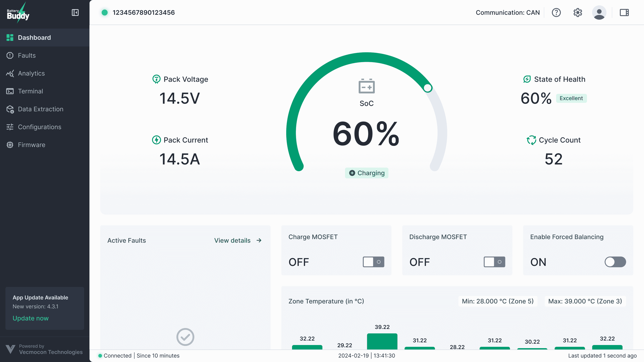Collapse the left sidebar panel icon
Viewport: 644px width, 362px height.
tap(75, 13)
